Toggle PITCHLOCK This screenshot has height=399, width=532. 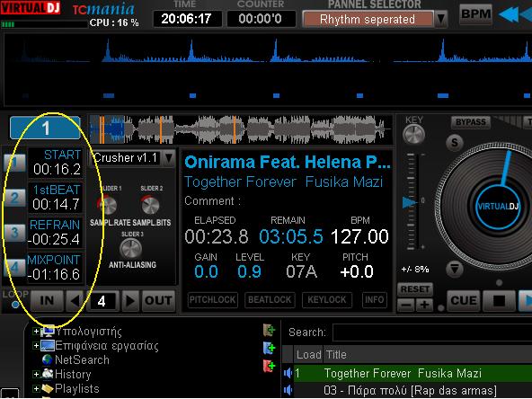(212, 300)
